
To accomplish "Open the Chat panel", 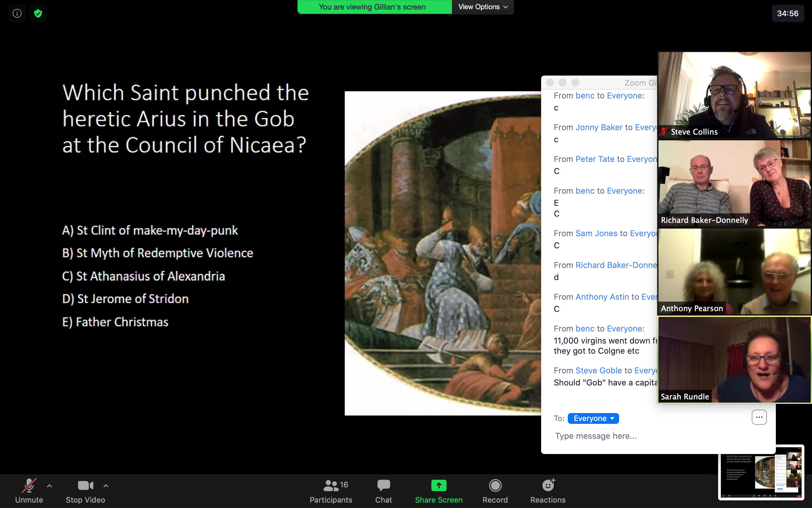I will click(x=383, y=491).
